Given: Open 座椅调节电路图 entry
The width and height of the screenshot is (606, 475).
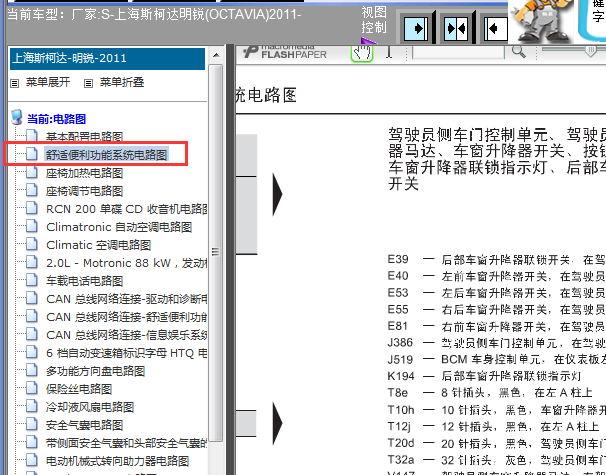Looking at the screenshot, I should (84, 191).
